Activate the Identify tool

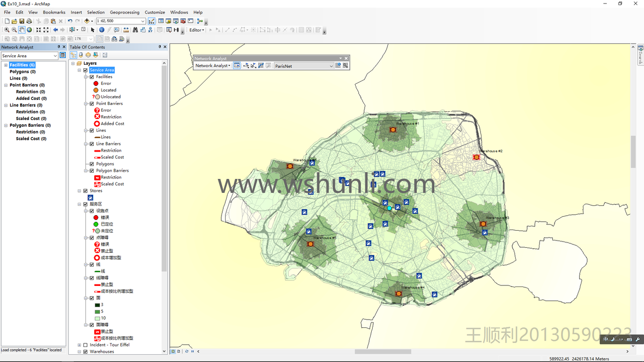[102, 30]
